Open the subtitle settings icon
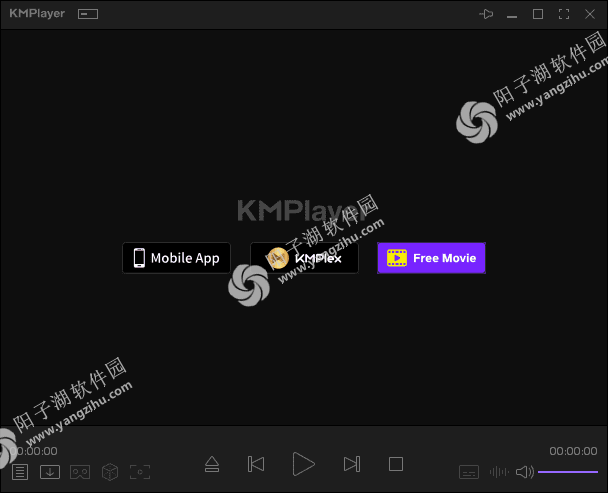This screenshot has width=608, height=493. (469, 472)
